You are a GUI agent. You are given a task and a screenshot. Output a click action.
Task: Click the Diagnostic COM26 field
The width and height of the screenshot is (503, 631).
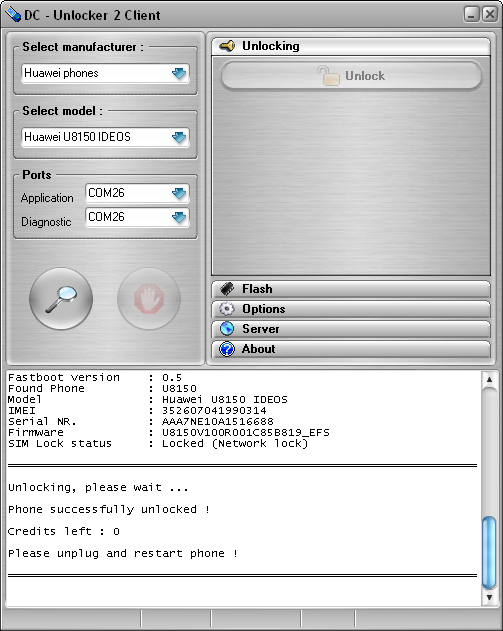137,217
